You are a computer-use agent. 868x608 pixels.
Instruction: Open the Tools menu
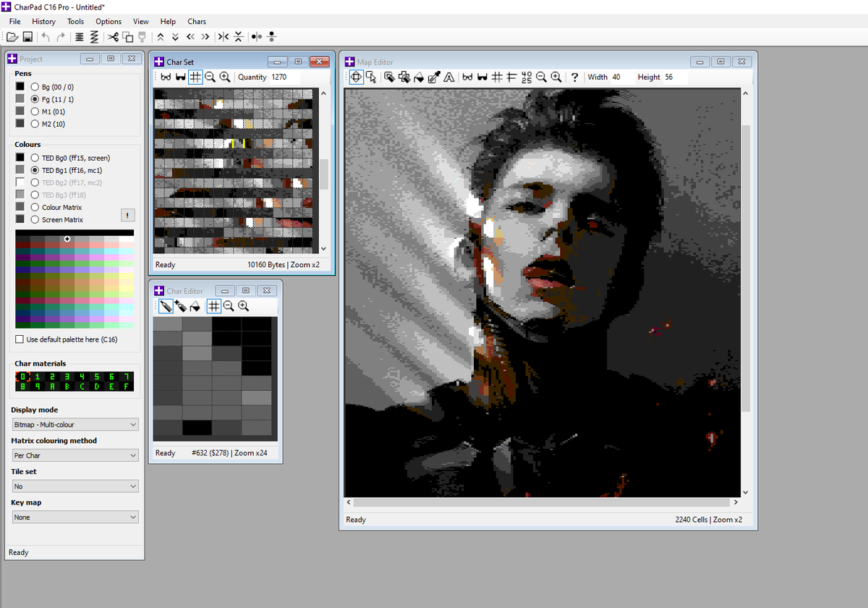75,22
